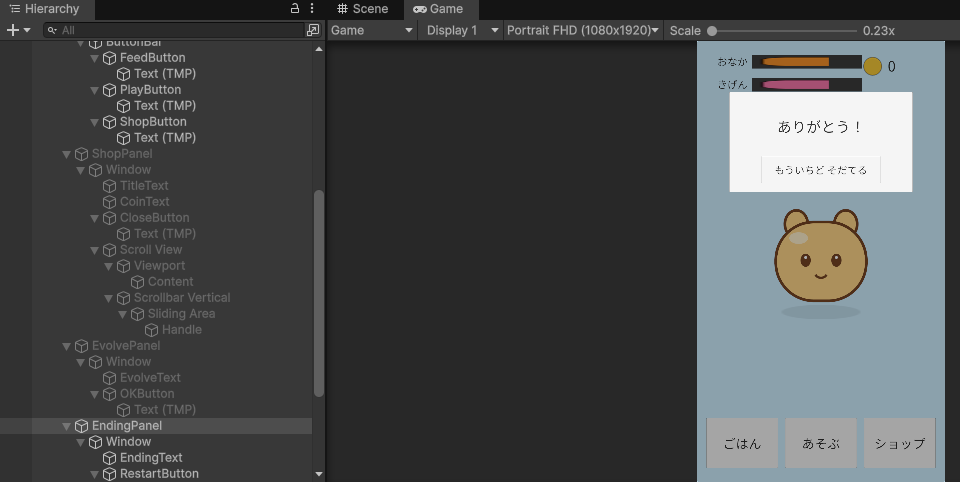The image size is (960, 482).
Task: Collapse the OKButton tree node
Action: (x=94, y=394)
